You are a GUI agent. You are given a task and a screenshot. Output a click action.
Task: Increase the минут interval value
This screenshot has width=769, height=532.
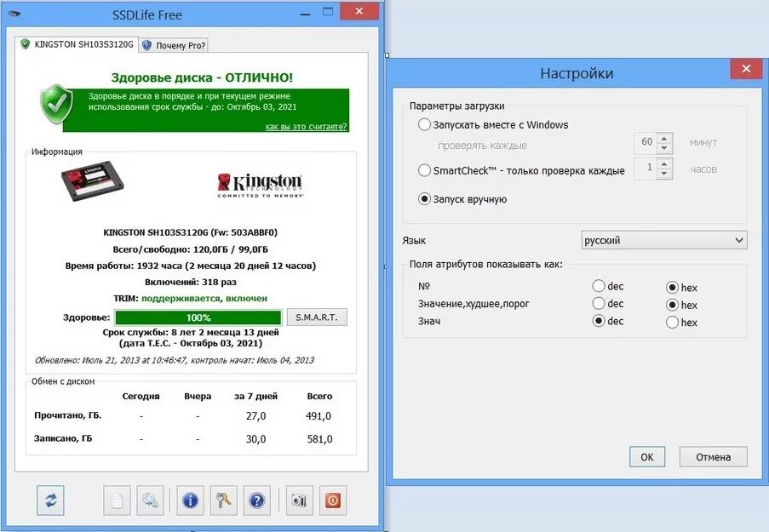coord(664,138)
